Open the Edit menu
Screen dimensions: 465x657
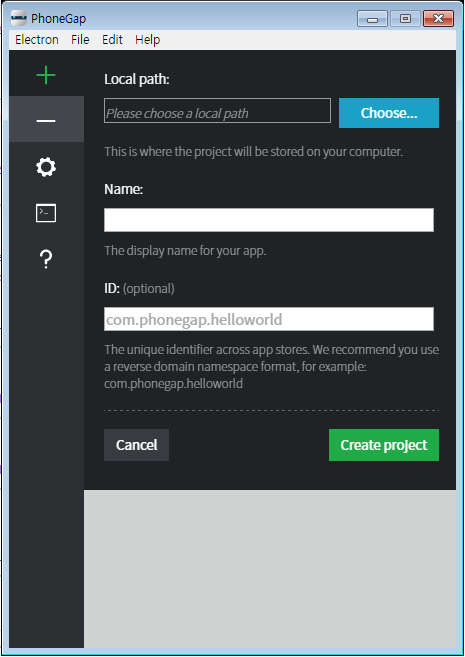pos(112,40)
